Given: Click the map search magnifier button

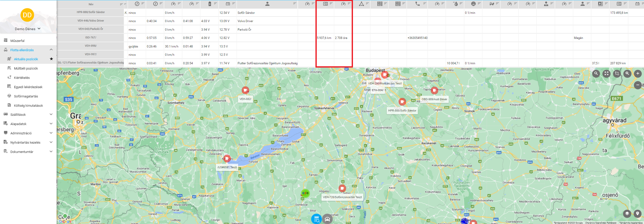Looking at the screenshot, I should click(596, 74).
